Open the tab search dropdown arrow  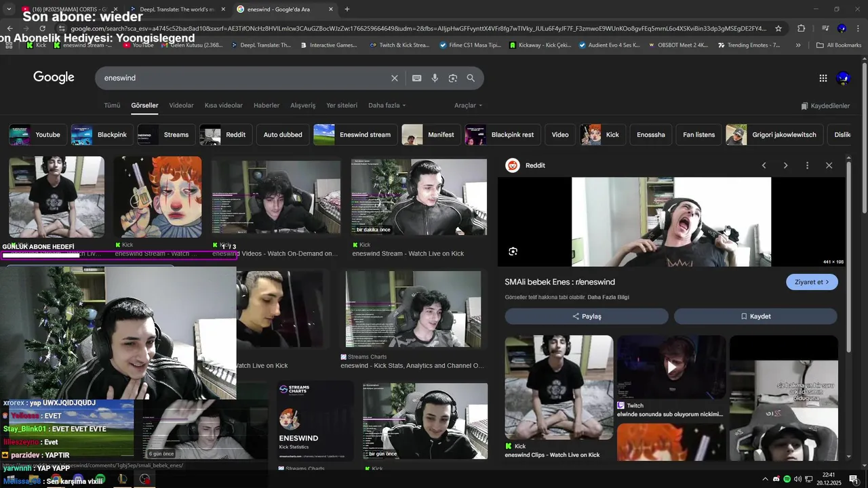[x=9, y=9]
